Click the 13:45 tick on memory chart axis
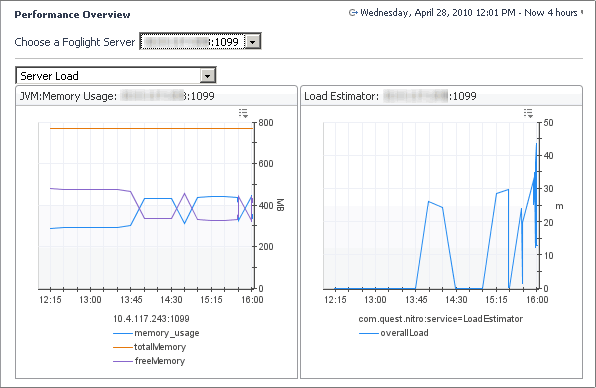Image resolution: width=596 pixels, height=388 pixels. [x=131, y=300]
